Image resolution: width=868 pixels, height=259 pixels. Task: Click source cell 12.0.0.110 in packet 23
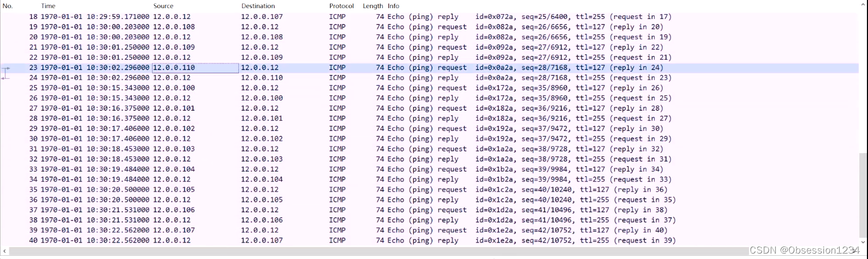[195, 68]
